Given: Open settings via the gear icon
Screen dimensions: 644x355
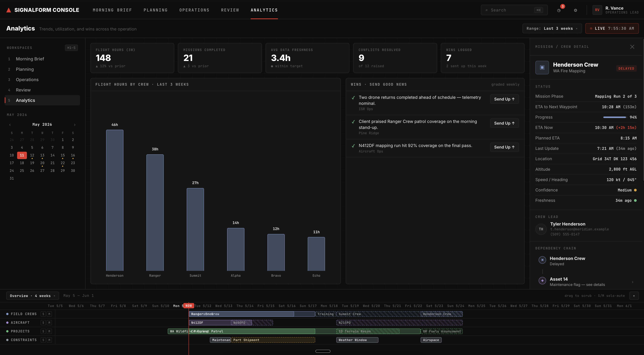Looking at the screenshot, I should 575,10.
